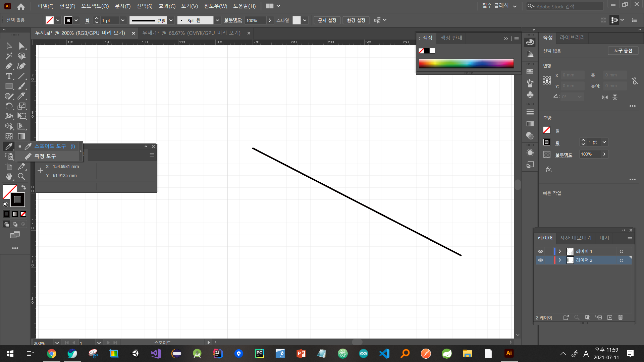Viewport: 644px width, 362px height.
Task: Click 불투명도 link in control bar
Action: pos(233,20)
